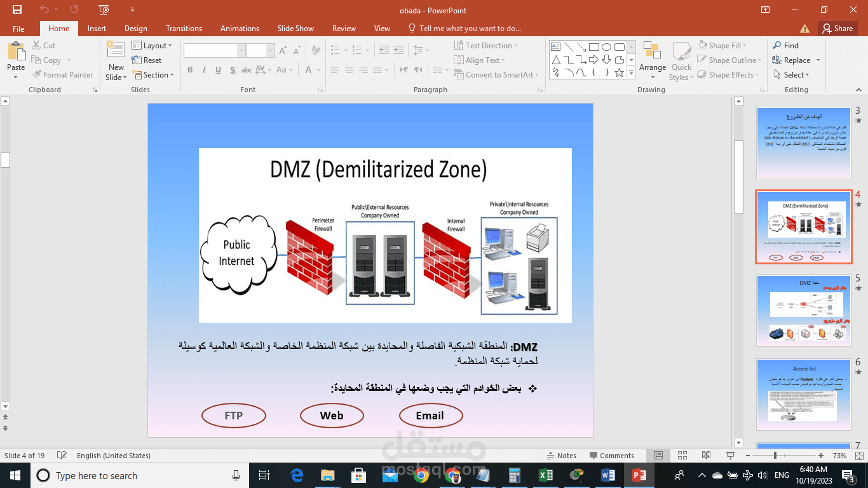Expand the Shape Fill dropdown

coord(722,46)
